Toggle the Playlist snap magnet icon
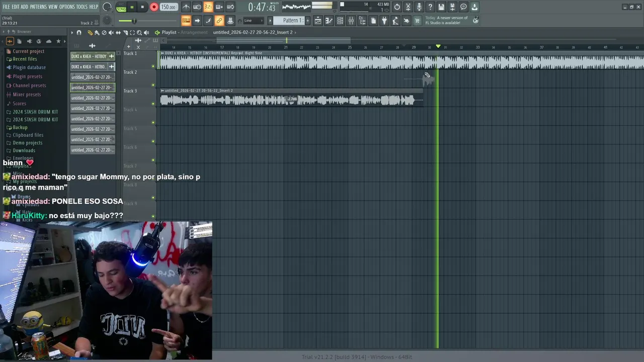644x362 pixels. point(79,33)
